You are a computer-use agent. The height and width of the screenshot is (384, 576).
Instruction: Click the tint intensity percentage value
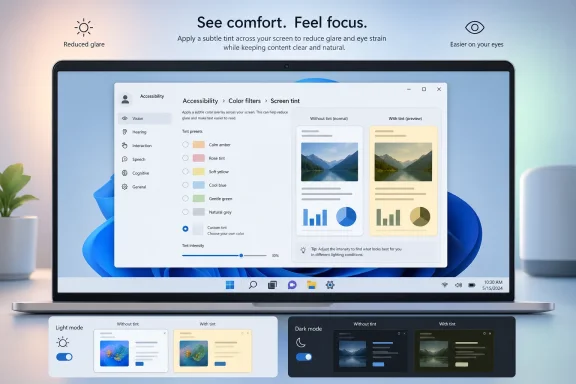[275, 255]
